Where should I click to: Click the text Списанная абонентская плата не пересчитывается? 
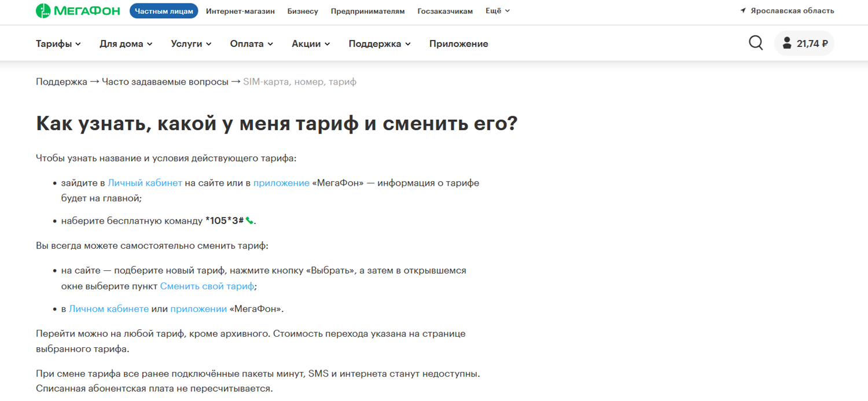[x=154, y=388]
